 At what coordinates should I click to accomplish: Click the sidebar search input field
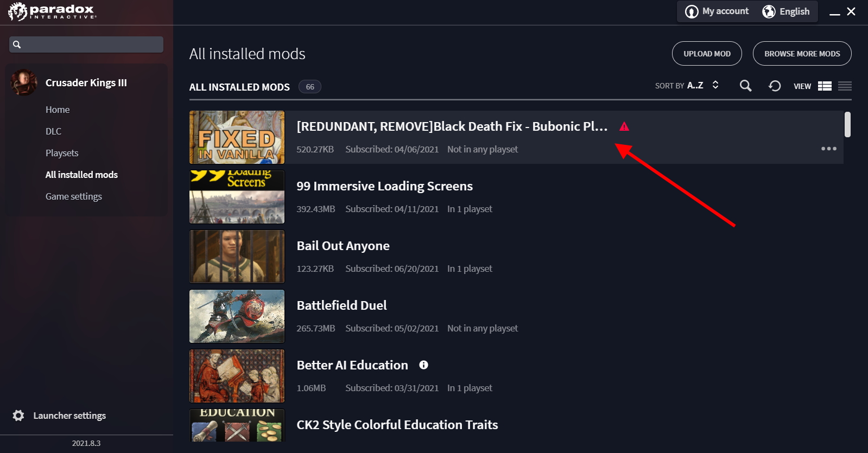(86, 44)
